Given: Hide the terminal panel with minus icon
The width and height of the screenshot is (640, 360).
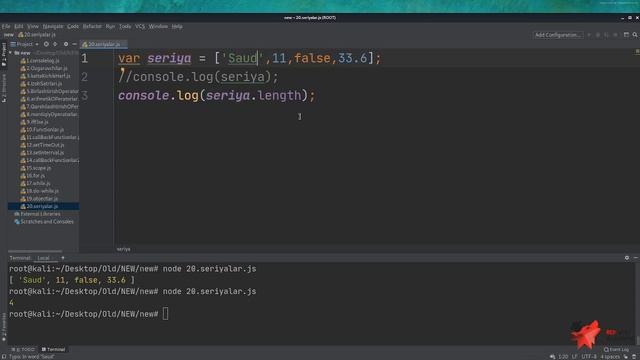Looking at the screenshot, I should [636, 258].
